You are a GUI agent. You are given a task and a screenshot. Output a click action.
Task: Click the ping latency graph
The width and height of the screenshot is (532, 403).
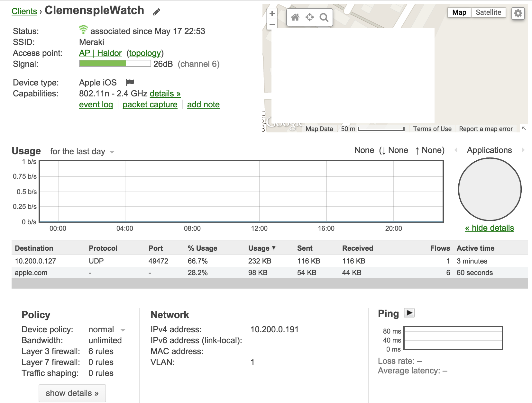(453, 338)
